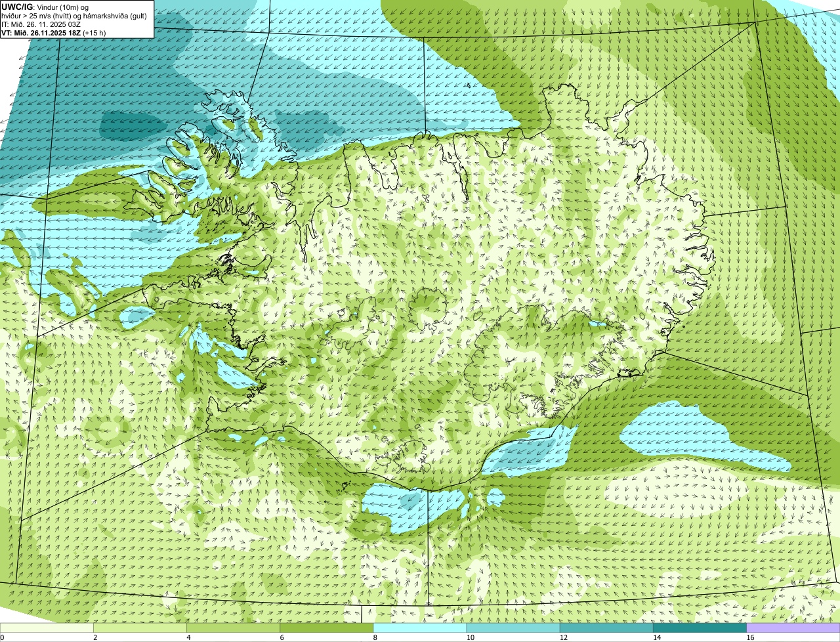Click the olive green 6–8 m/s legend swatch

(327, 628)
